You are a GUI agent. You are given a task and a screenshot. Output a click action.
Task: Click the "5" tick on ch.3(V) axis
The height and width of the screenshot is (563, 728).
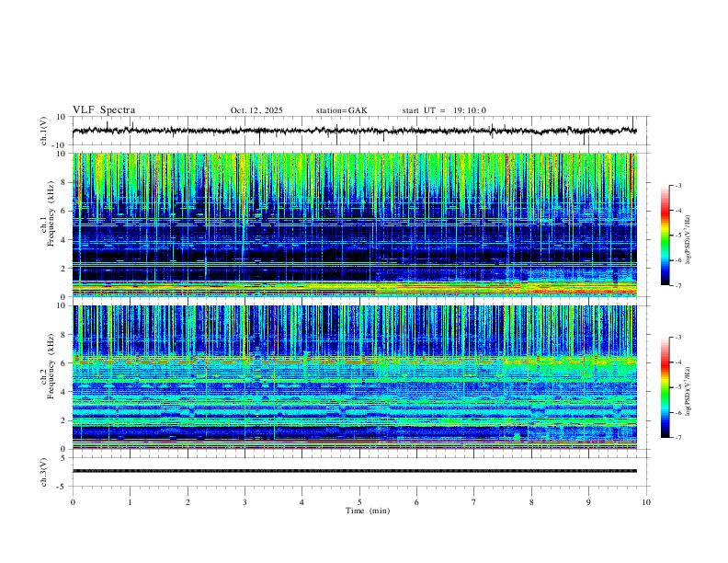point(63,457)
